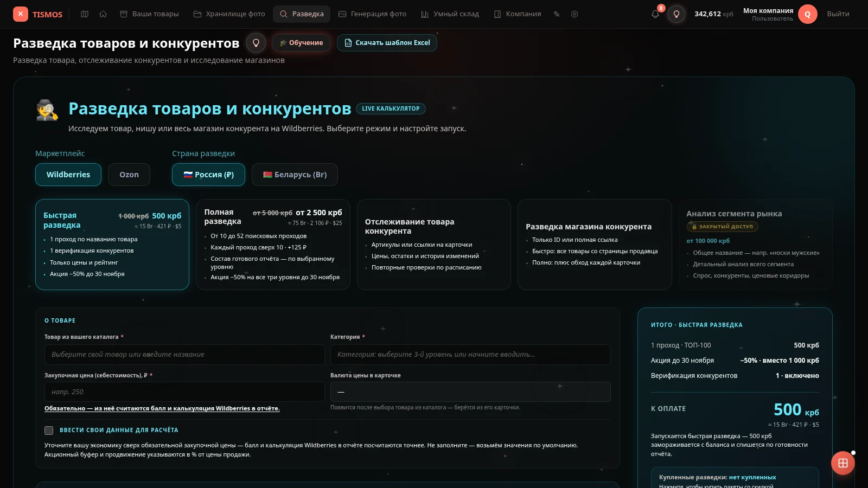
Task: Switch to Генерация фото section
Action: tap(372, 14)
